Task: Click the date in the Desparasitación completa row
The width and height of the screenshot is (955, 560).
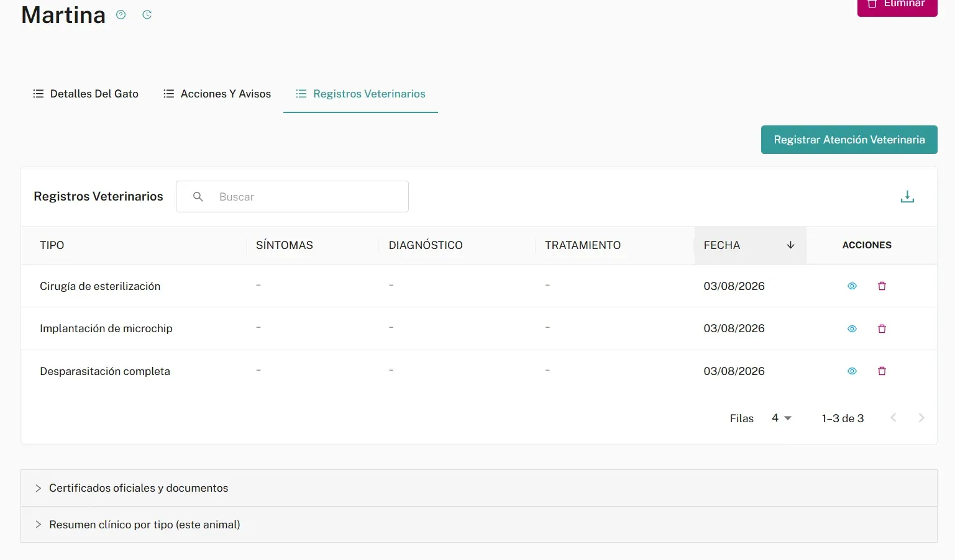Action: (x=734, y=371)
